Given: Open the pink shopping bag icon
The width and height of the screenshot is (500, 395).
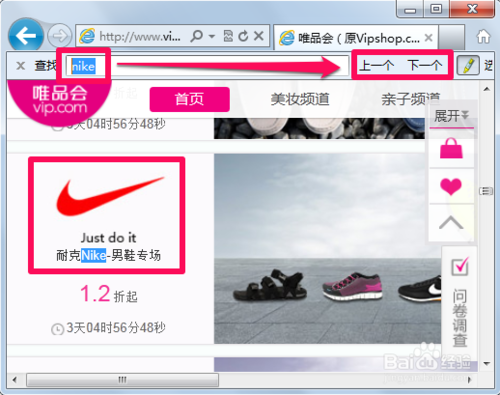Looking at the screenshot, I should coord(451,148).
